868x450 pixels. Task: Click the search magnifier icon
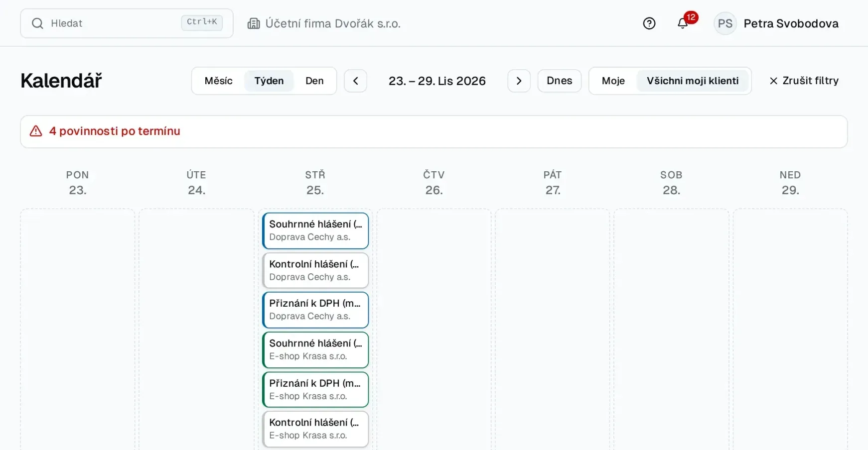click(x=37, y=23)
